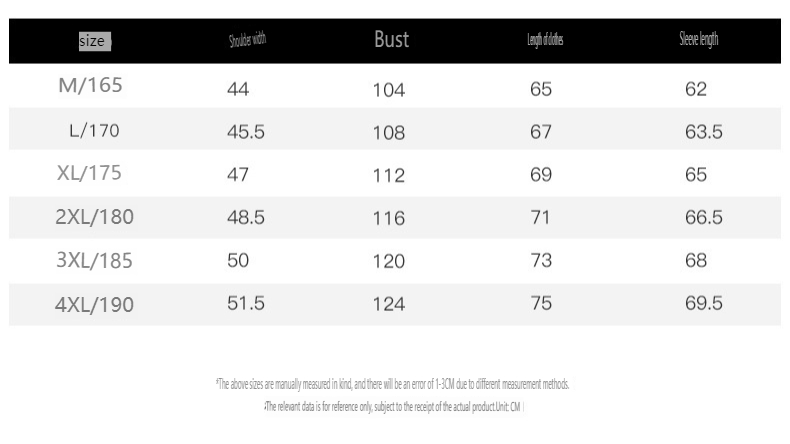Click the highlighted "size" header cell
Viewport: 790px width, 444px height.
94,41
